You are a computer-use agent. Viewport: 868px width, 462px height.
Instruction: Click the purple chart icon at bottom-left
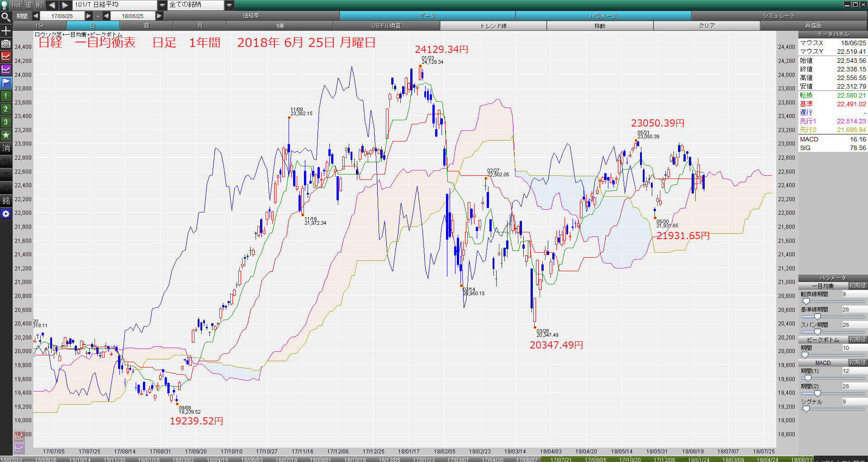click(19, 448)
